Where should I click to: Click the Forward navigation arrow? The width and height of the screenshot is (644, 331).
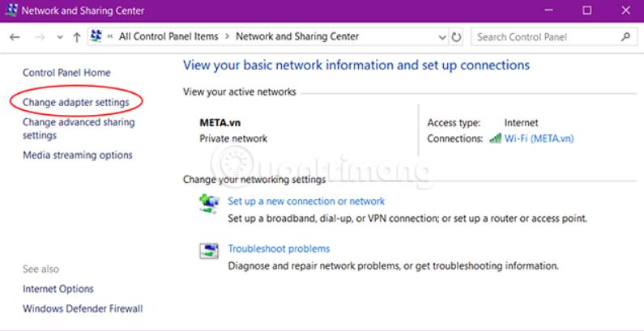(x=40, y=37)
